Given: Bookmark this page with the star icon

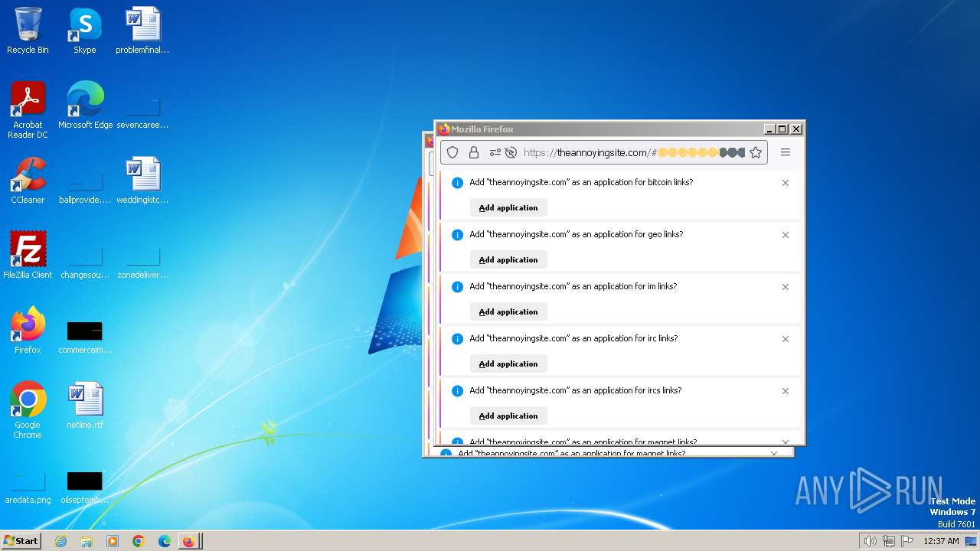Looking at the screenshot, I should coord(756,152).
